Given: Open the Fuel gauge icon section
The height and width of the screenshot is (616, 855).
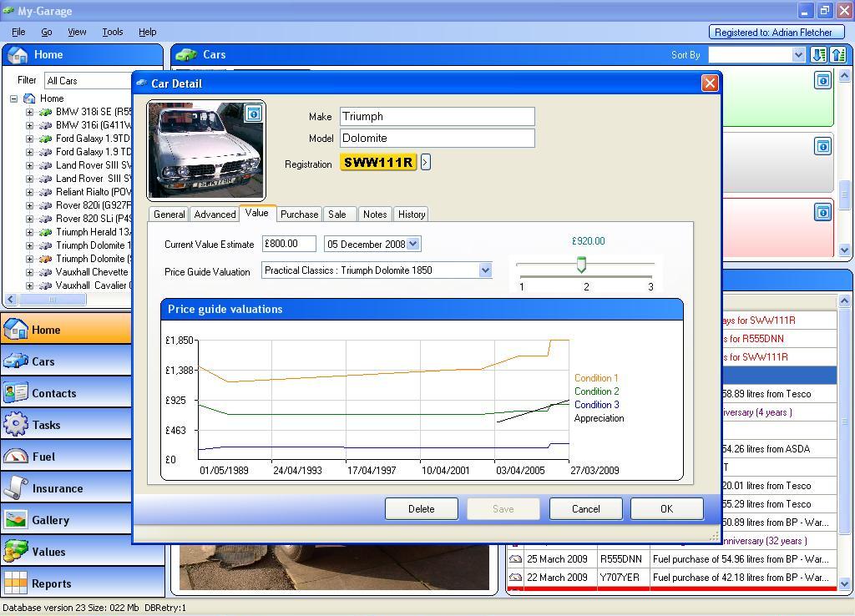Looking at the screenshot, I should click(x=15, y=456).
